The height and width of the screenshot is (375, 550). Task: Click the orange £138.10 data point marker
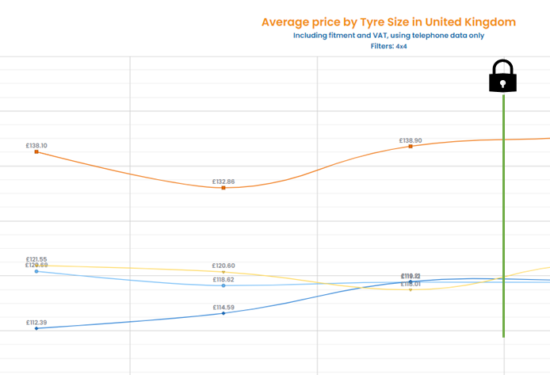36,152
